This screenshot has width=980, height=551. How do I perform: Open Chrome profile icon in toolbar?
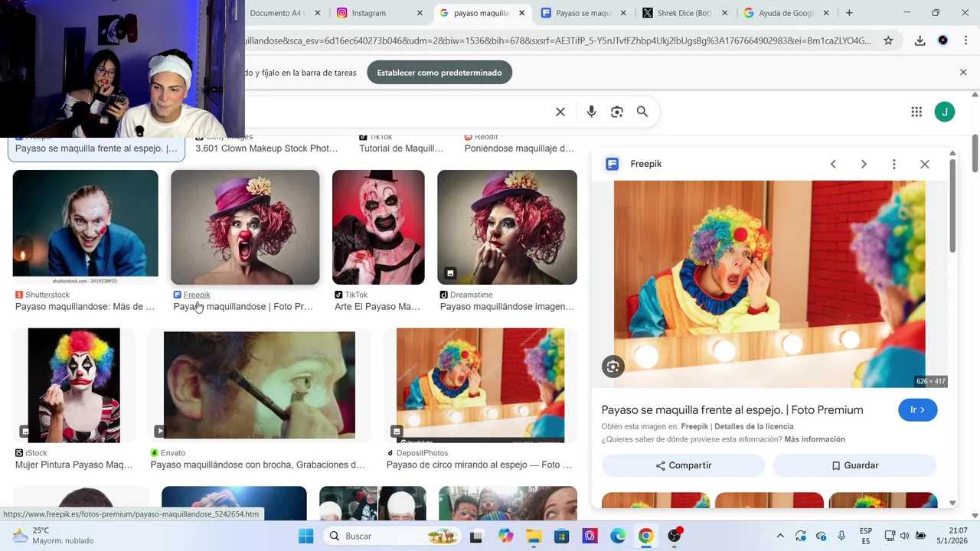[x=942, y=41]
